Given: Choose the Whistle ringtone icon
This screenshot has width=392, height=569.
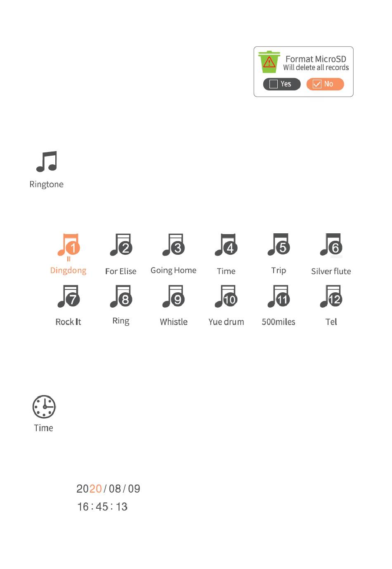Looking at the screenshot, I should [173, 296].
